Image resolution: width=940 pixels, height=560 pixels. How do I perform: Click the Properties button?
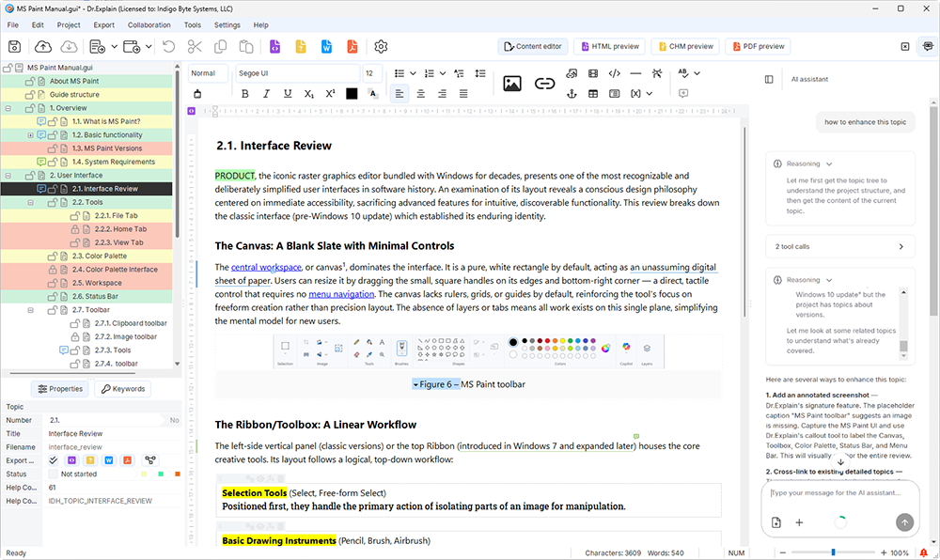(x=59, y=389)
